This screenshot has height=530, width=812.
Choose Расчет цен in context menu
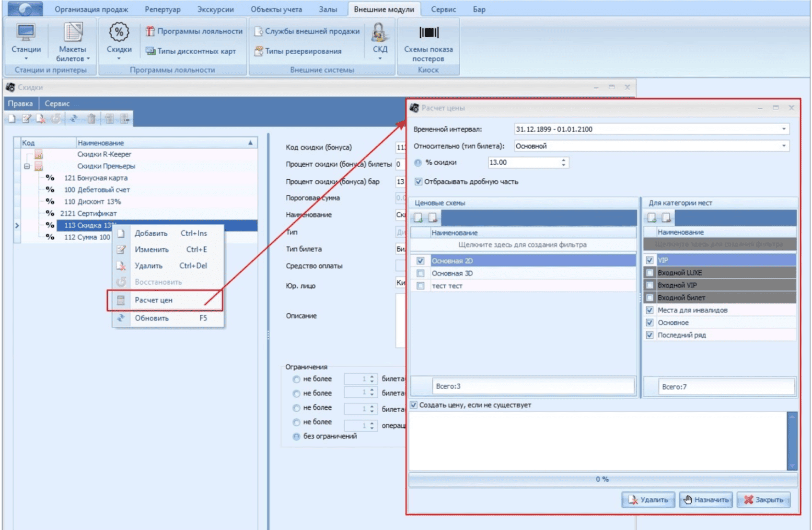pos(153,300)
